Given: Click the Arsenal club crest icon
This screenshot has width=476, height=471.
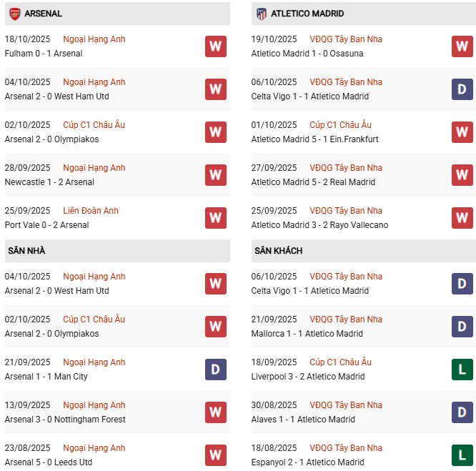Looking at the screenshot, I should tap(14, 14).
